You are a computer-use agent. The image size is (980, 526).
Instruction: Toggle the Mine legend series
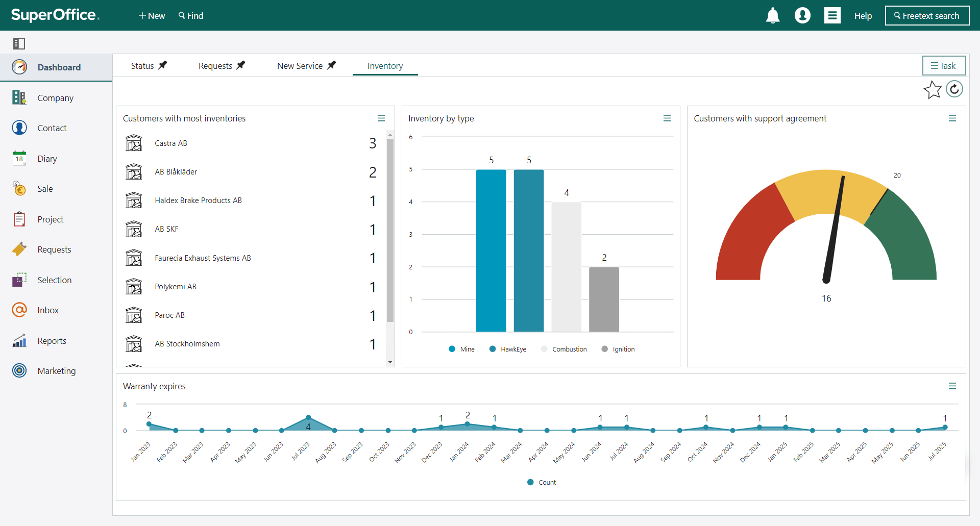[462, 349]
